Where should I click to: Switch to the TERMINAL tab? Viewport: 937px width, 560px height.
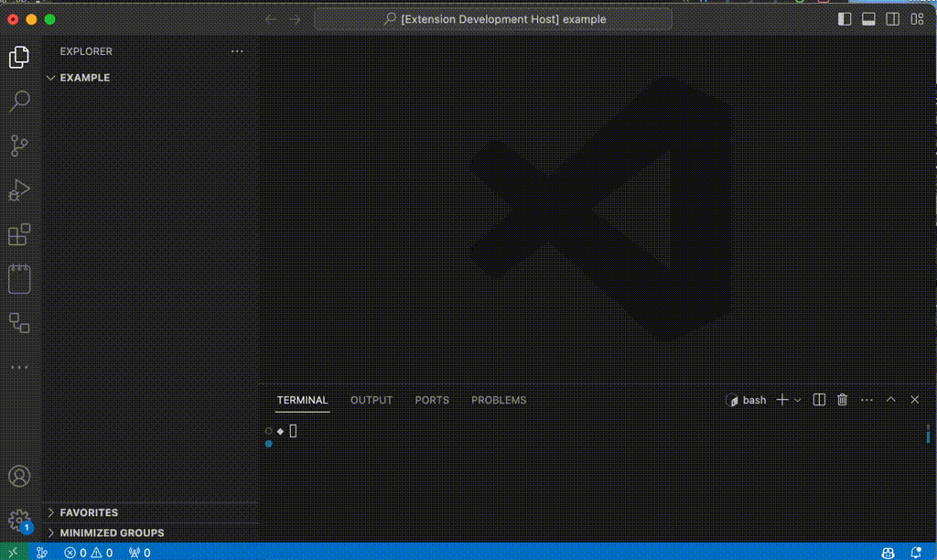click(302, 401)
